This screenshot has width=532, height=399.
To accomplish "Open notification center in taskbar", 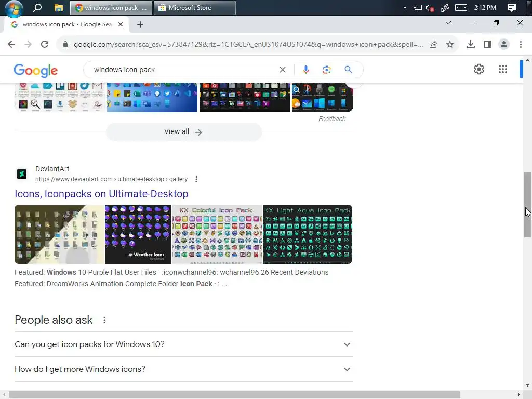I will 512,7.
